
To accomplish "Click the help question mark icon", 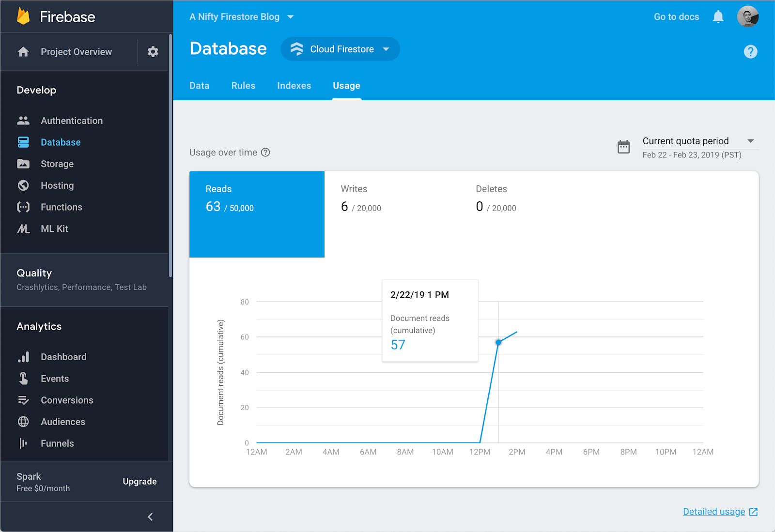I will (750, 51).
